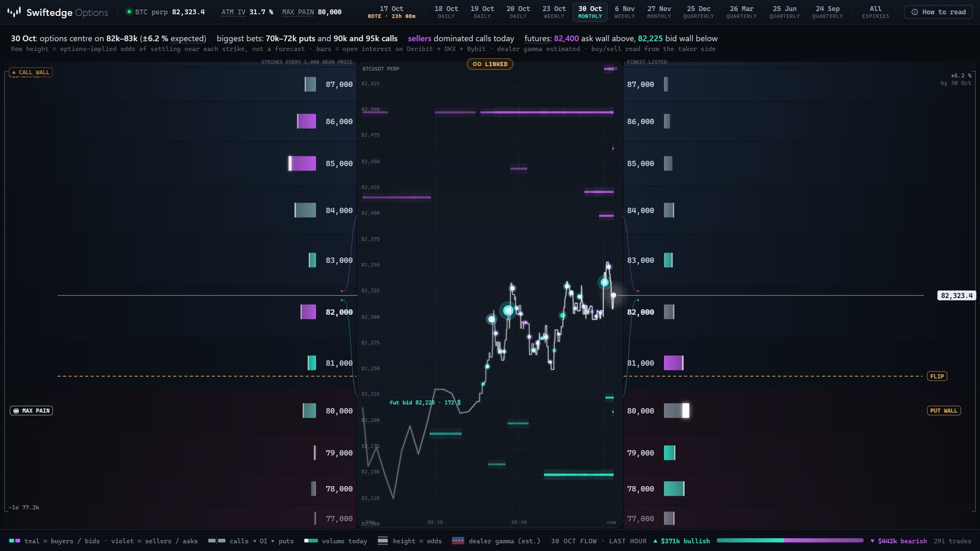
Task: Click the height = odds legend icon
Action: 383,541
